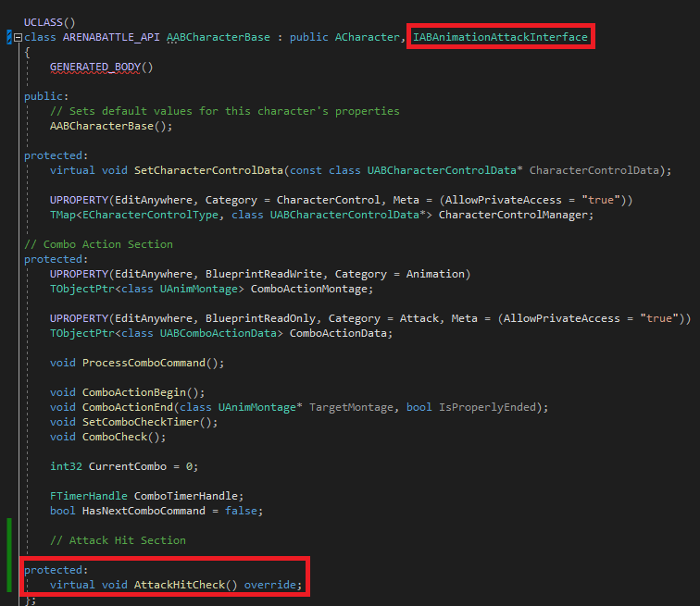Click the UABCharacterControlData* parameter type in SetCharacterControlData
Image resolution: width=700 pixels, height=606 pixels.
click(x=444, y=170)
